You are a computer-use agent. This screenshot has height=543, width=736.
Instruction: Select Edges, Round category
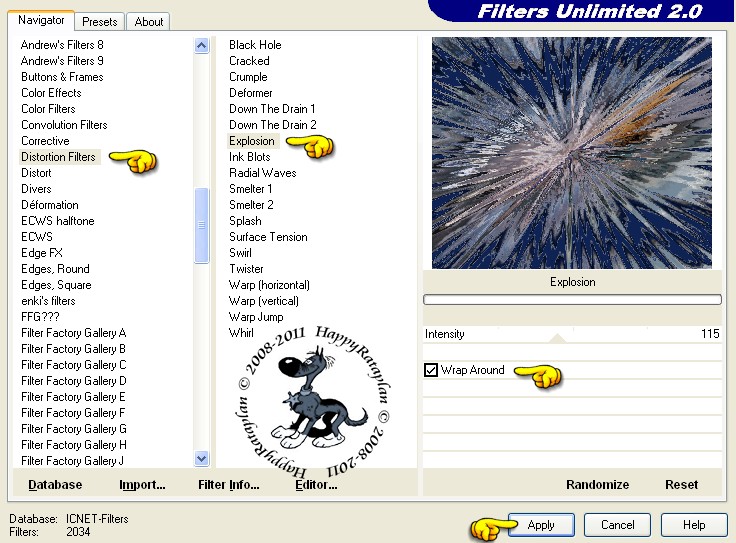point(55,269)
